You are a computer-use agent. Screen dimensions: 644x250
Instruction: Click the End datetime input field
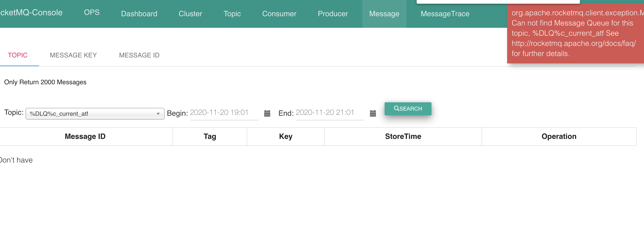click(329, 113)
